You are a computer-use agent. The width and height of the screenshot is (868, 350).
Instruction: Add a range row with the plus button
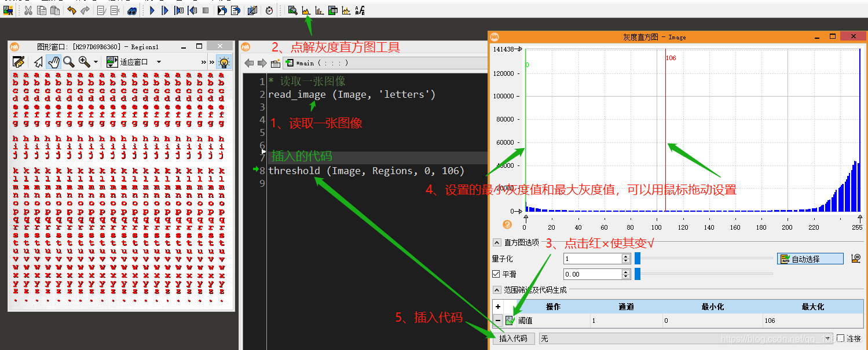tap(498, 307)
